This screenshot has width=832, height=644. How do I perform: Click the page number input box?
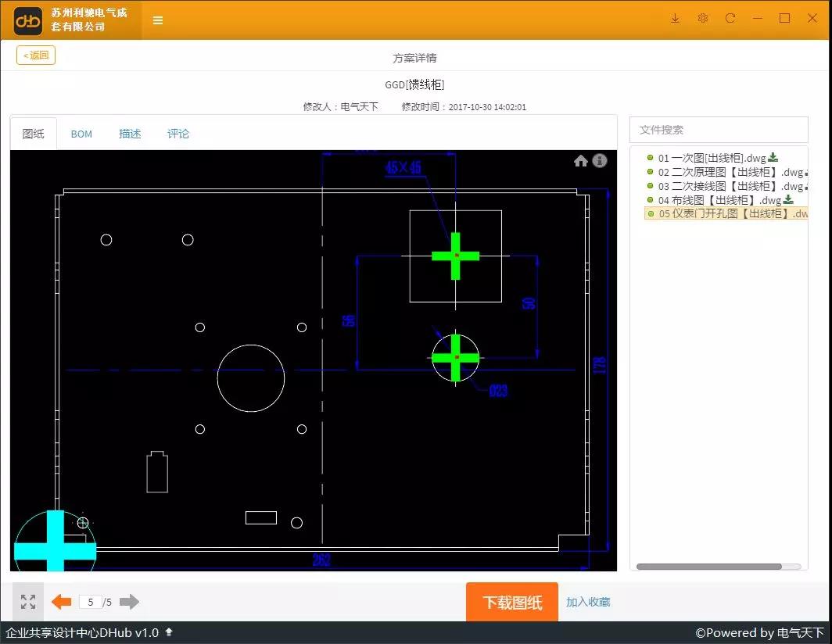91,602
